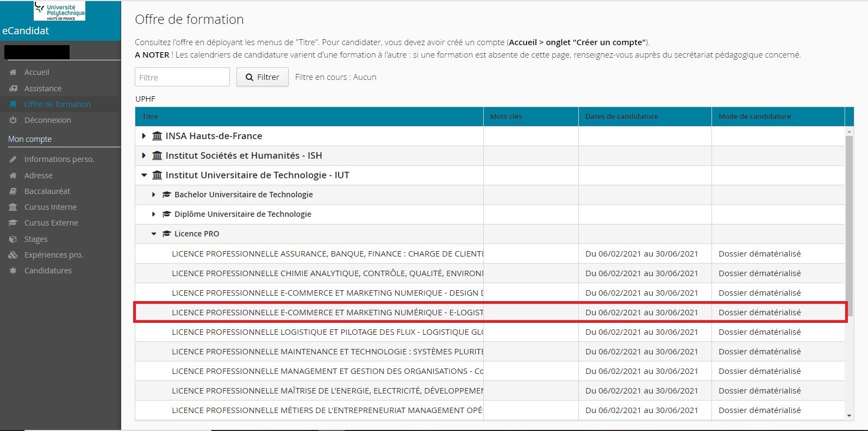Select Licence Professionnelle Maîtrise de l'Energie row
Screen dimensions: 868x431
[x=490, y=391]
